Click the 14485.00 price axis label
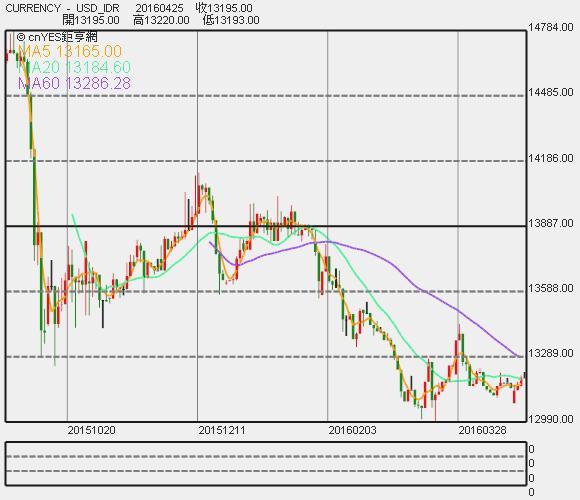Screen dimensions: 580x500 [551, 92]
